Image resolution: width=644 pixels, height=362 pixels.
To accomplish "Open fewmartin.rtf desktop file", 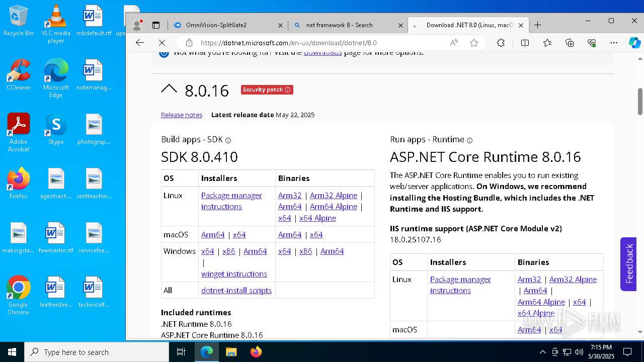I will (56, 238).
